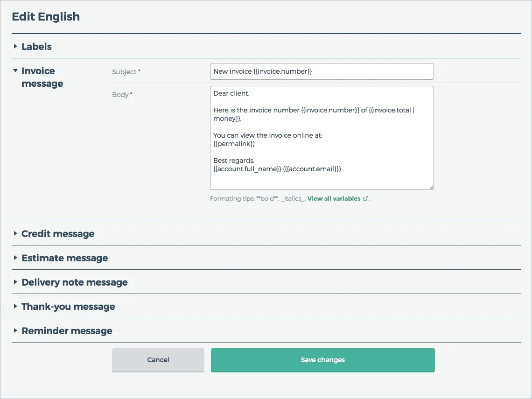This screenshot has width=532, height=399.
Task: Click the arrow icon before Estimate message
Action: [15, 258]
